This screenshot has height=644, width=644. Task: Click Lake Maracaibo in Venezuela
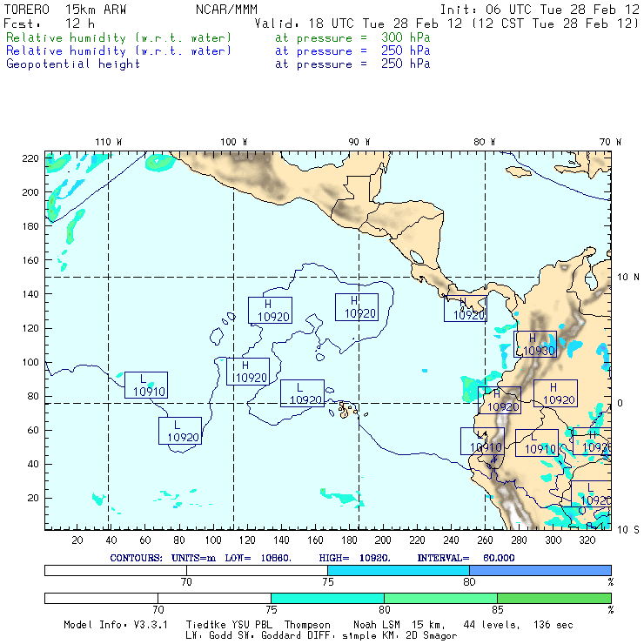pos(591,281)
